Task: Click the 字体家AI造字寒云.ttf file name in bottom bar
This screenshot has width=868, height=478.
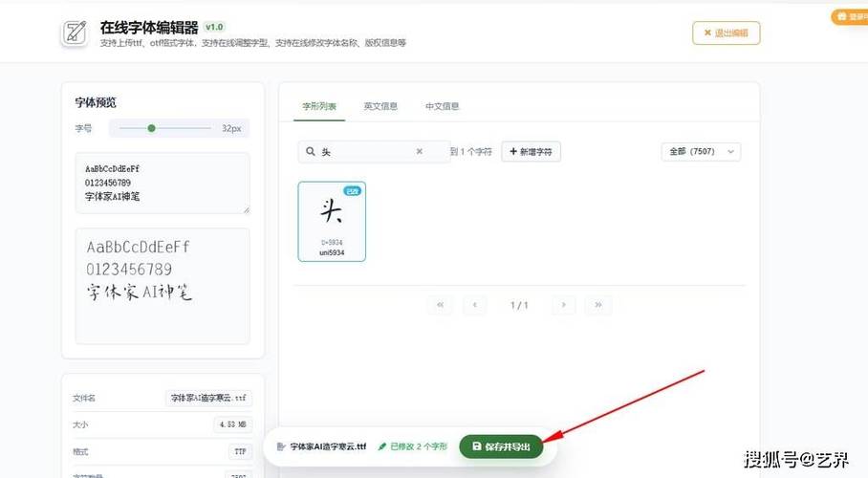Action: [328, 446]
